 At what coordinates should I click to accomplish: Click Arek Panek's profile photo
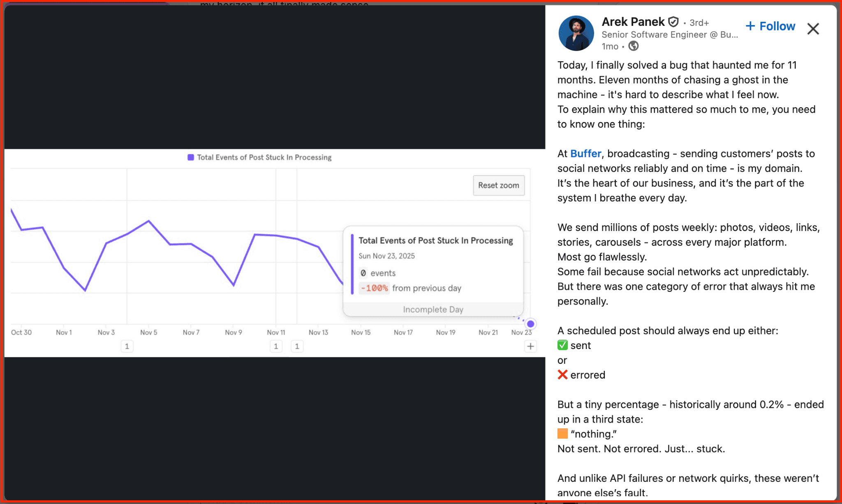pyautogui.click(x=576, y=33)
